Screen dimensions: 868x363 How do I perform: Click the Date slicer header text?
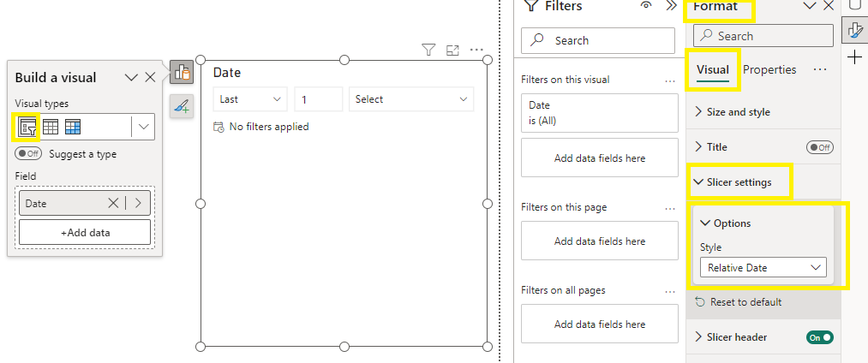227,73
